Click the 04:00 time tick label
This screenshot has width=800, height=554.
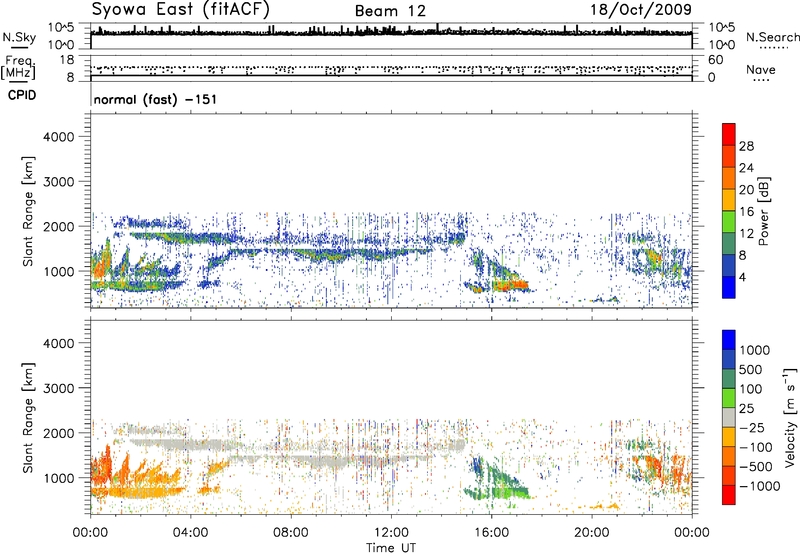coord(190,533)
